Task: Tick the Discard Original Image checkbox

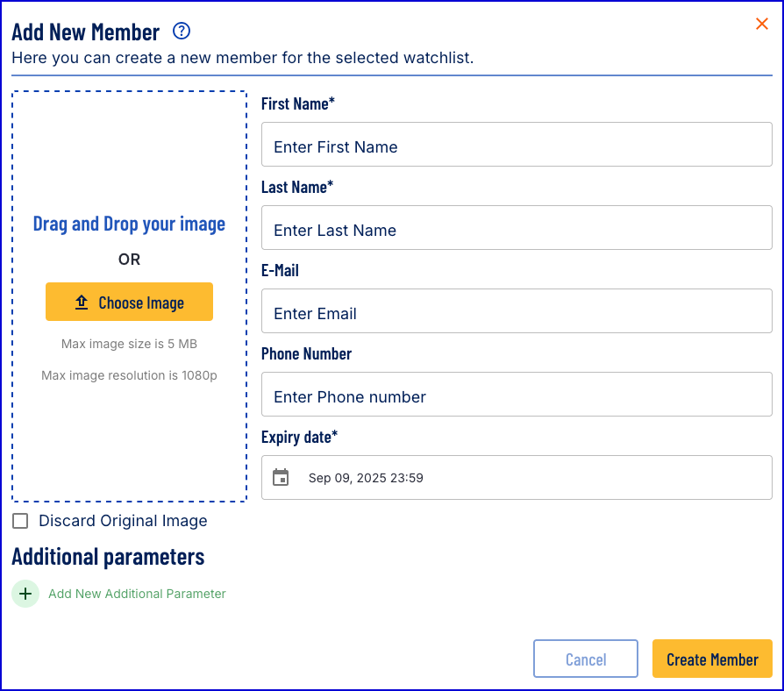Action: click(x=20, y=521)
